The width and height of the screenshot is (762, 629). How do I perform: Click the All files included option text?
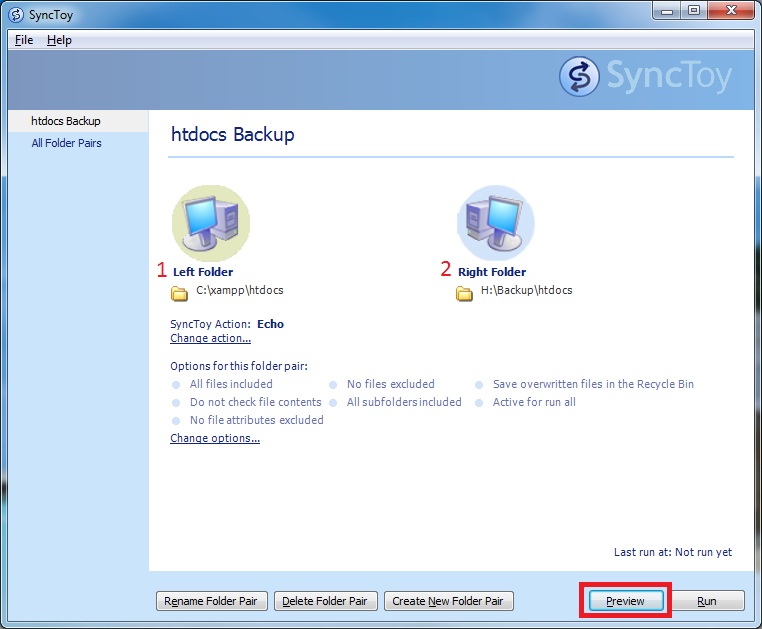click(x=231, y=384)
